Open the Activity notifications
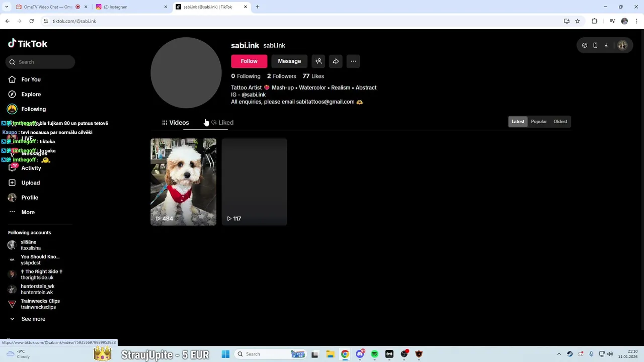644x362 pixels. (x=31, y=168)
